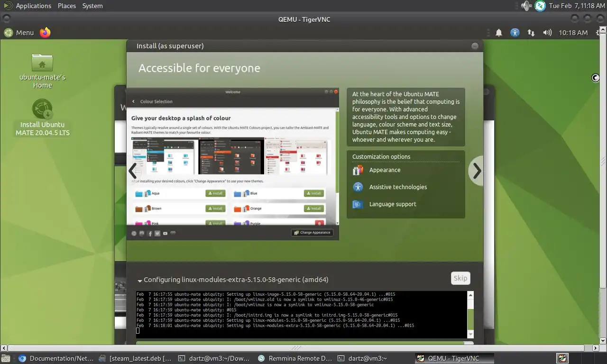Select Install Ubuntu MATE 20.04.5 LTS icon
Screen dimensions: 607x364
pyautogui.click(x=42, y=118)
